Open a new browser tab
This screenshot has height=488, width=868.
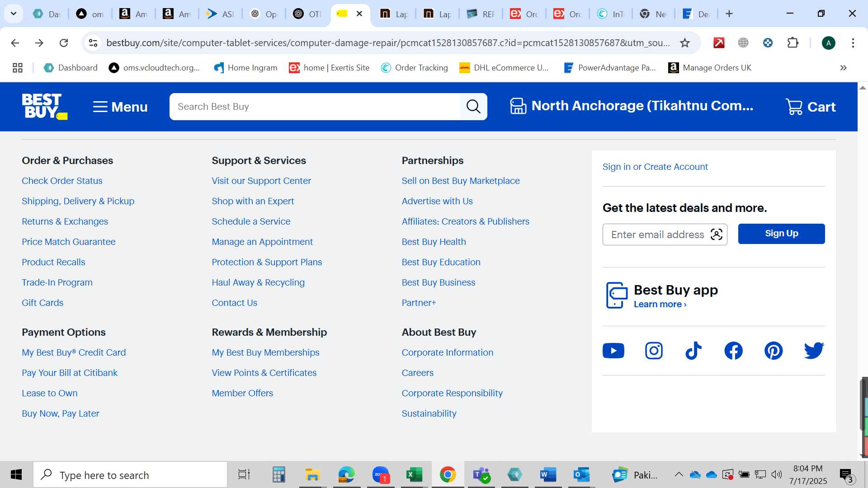tap(729, 14)
